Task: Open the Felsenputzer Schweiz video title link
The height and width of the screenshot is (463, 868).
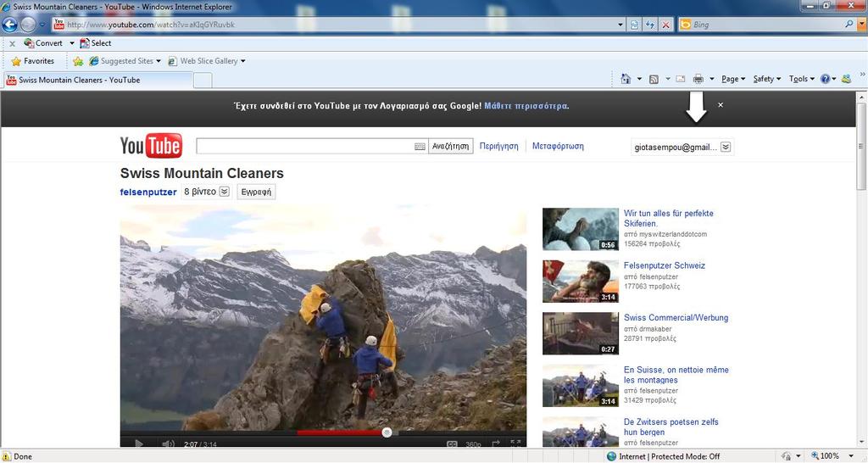Action: (665, 265)
